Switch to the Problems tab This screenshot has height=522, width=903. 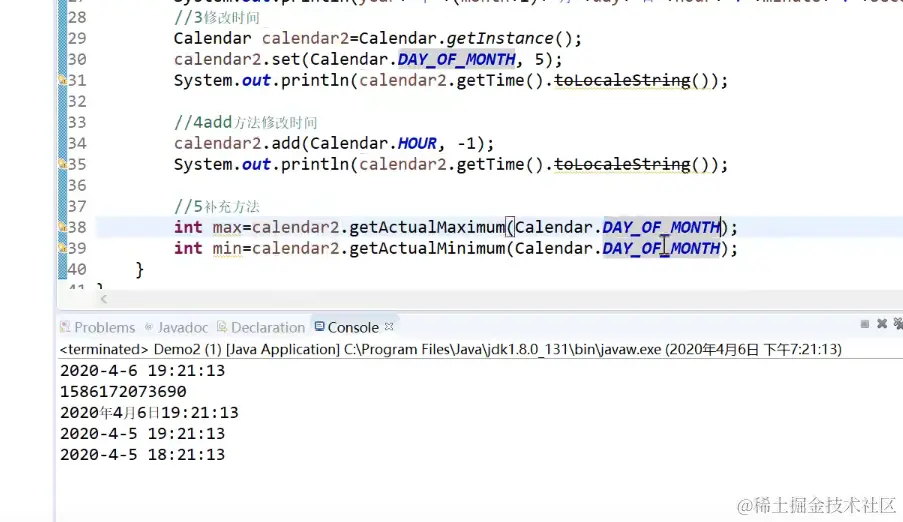[x=98, y=327]
